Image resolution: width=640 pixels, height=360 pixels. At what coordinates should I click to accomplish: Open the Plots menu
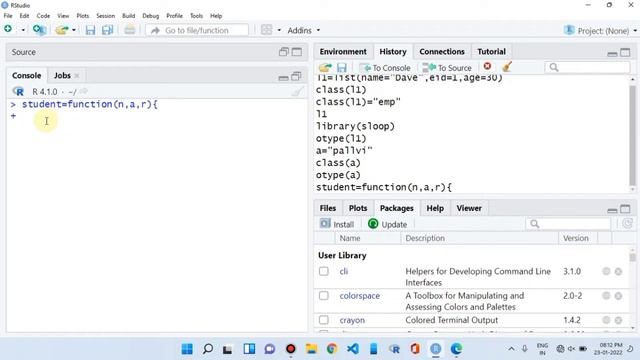(x=82, y=16)
